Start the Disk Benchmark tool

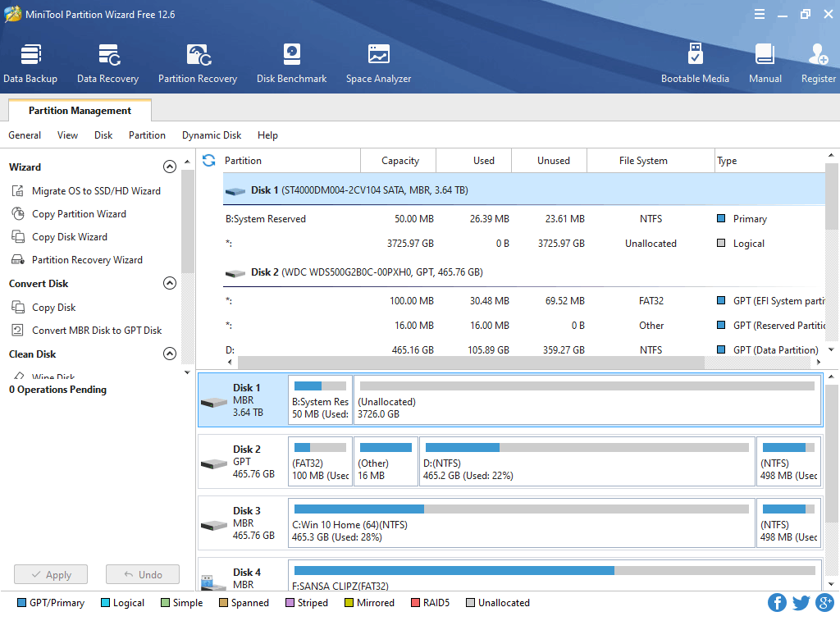[291, 63]
